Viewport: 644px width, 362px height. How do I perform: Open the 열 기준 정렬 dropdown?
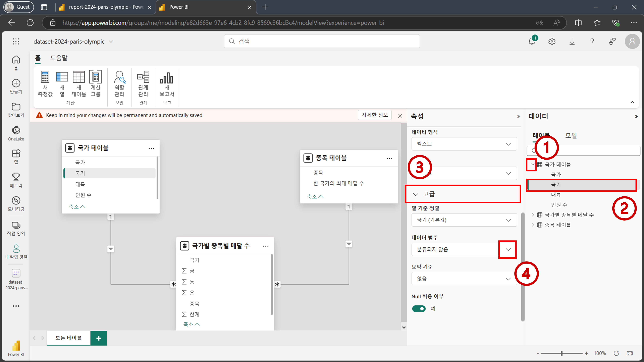(x=464, y=220)
